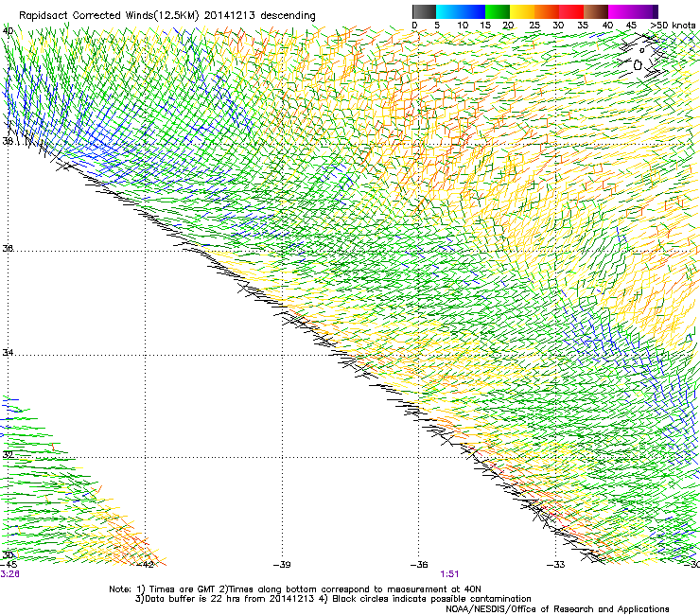Click the latitude label '36'

(8, 248)
